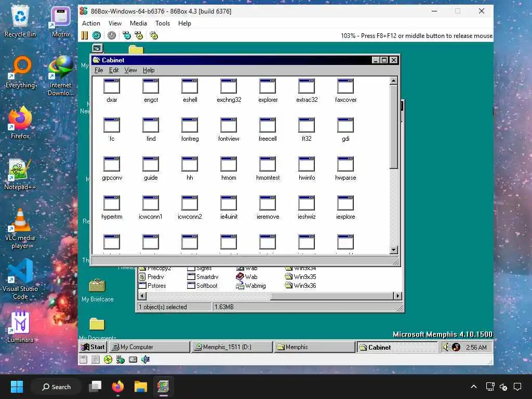Click the Memphis Start button
This screenshot has height=399, width=532.
pos(93,347)
